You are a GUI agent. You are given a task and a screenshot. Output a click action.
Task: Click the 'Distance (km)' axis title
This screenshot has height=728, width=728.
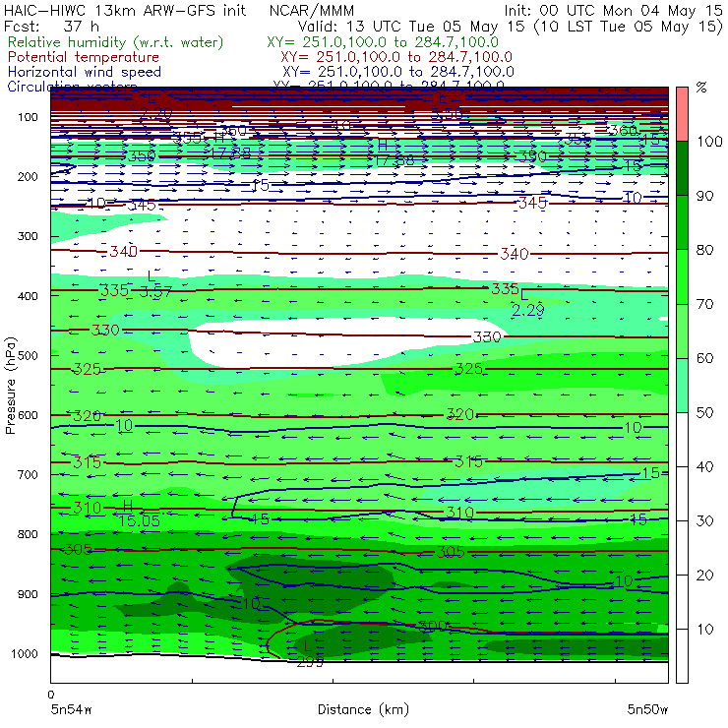tap(363, 709)
